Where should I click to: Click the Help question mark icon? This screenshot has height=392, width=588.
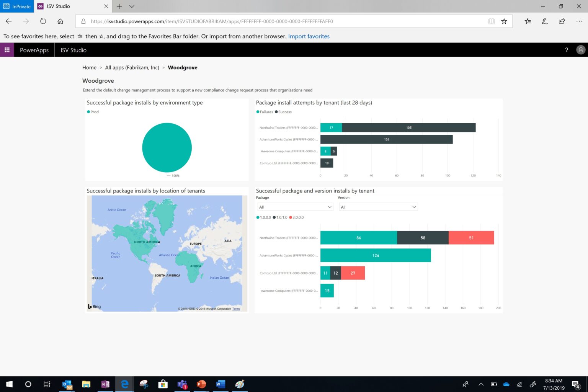(567, 50)
